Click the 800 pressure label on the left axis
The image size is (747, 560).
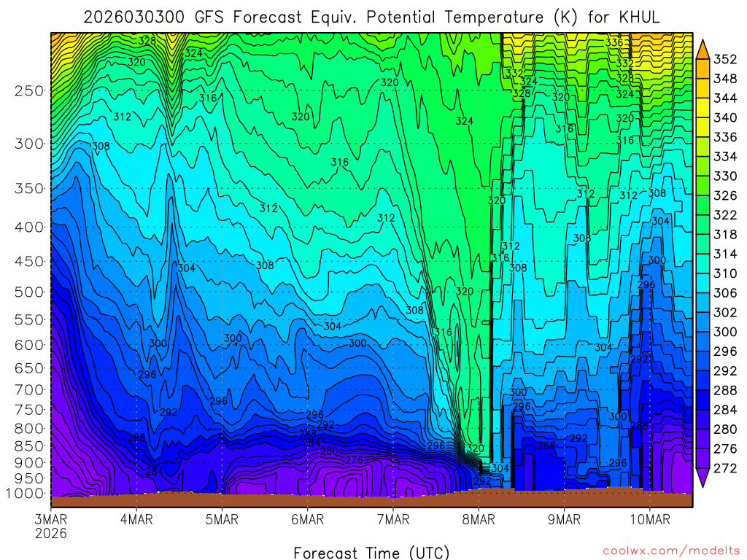[x=29, y=428]
